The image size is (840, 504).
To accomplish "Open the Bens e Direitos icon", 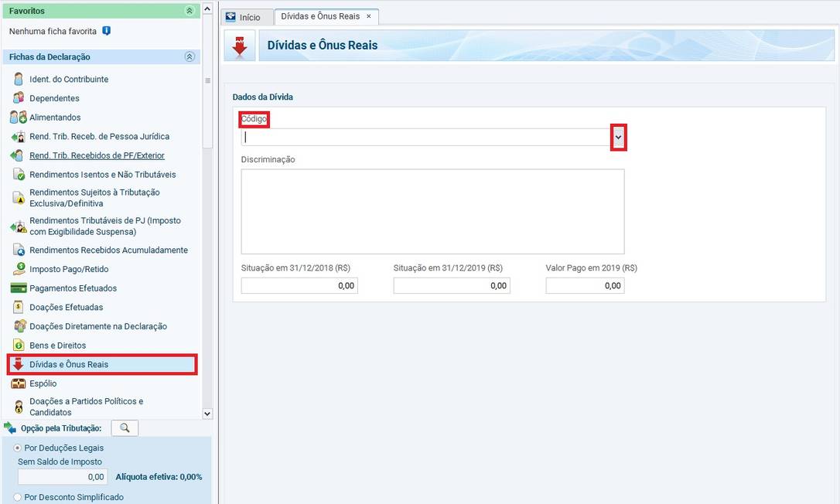I will tap(19, 346).
